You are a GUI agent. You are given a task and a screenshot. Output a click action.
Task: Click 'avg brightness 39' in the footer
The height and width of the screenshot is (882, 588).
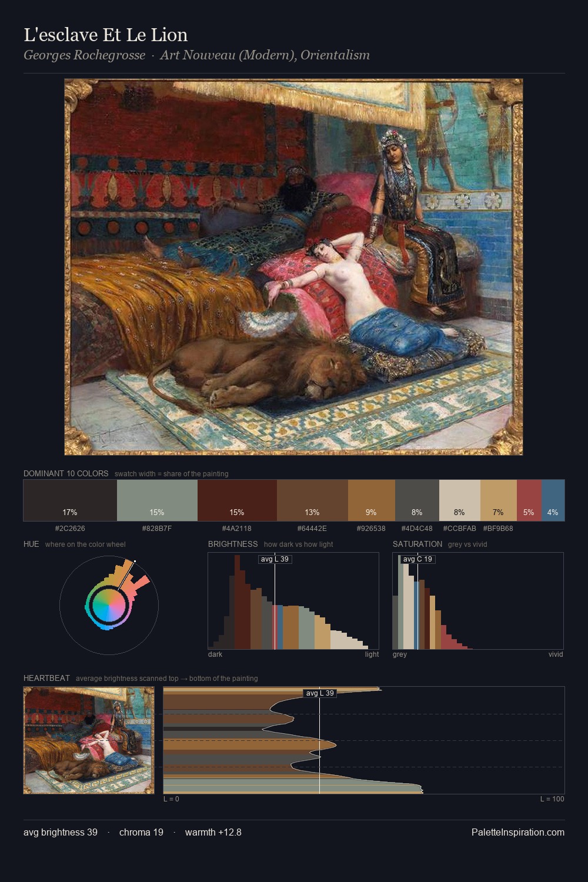61,832
